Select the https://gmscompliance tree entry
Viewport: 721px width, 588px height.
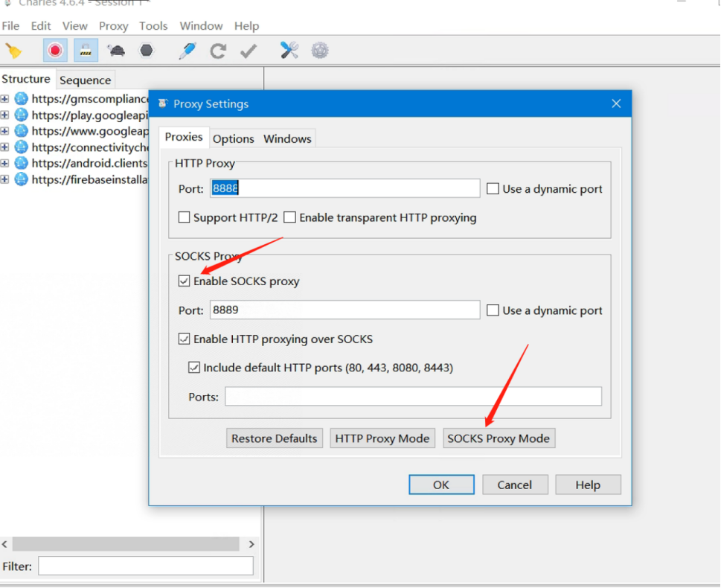(x=90, y=98)
